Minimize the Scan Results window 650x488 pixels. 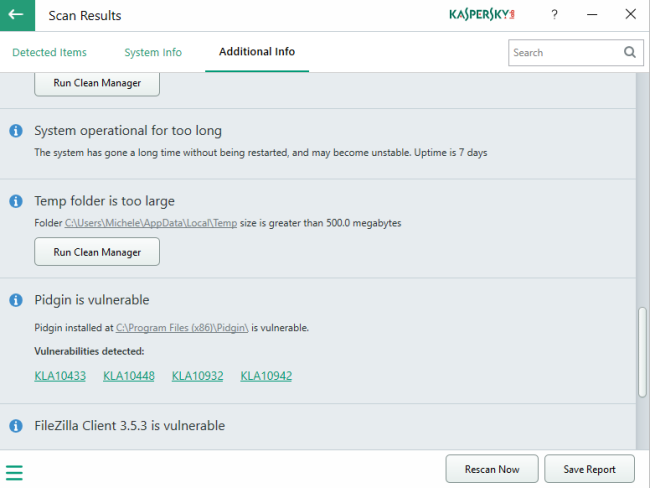(592, 15)
